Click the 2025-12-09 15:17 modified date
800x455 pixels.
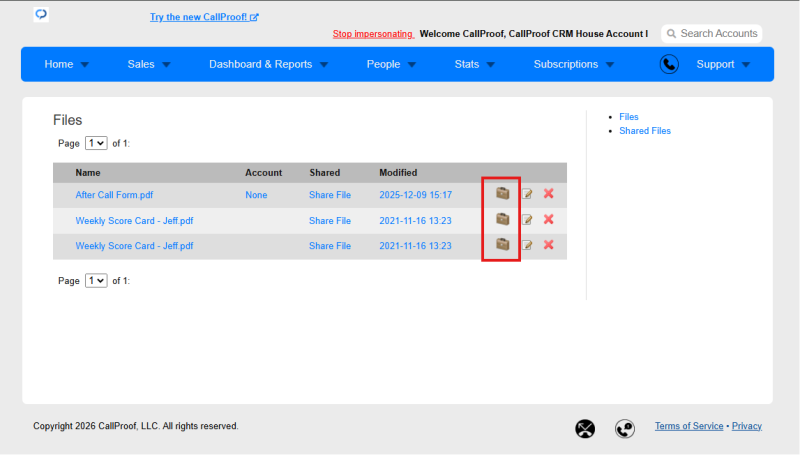point(415,195)
